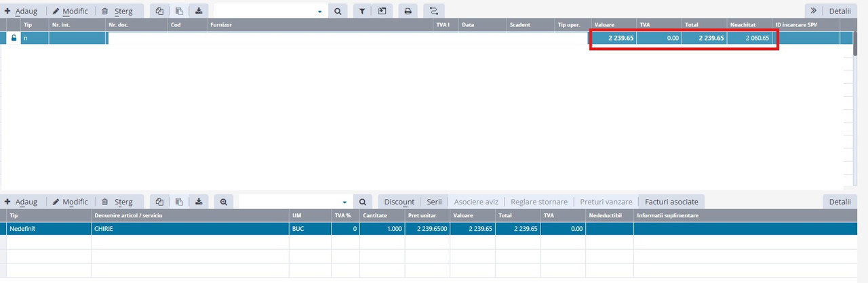
Task: Click the Neachitat column header
Action: (x=749, y=24)
